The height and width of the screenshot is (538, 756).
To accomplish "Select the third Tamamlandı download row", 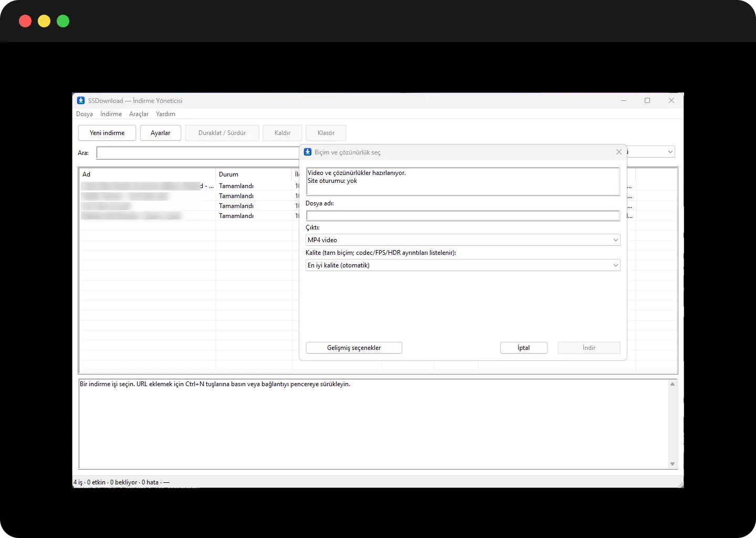I will click(190, 206).
